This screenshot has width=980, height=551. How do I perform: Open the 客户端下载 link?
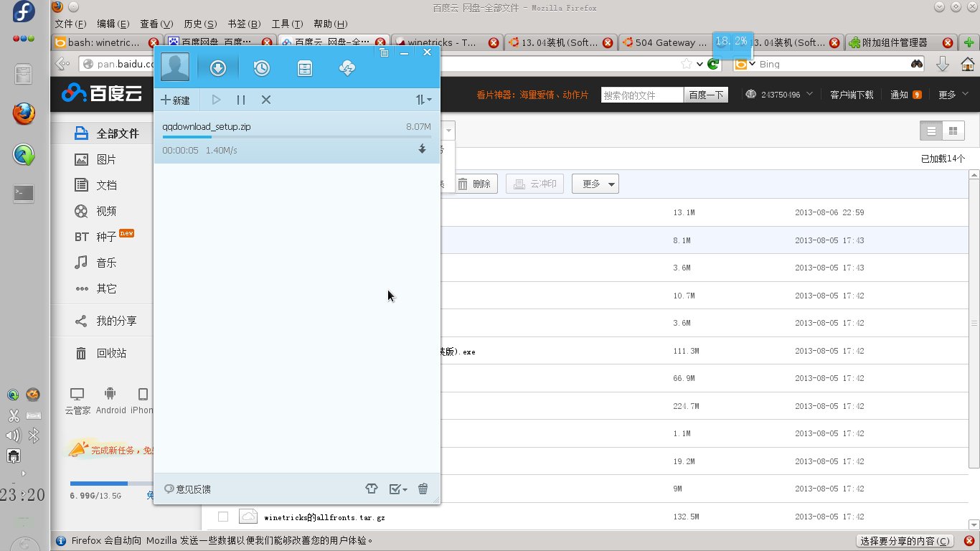click(x=852, y=95)
